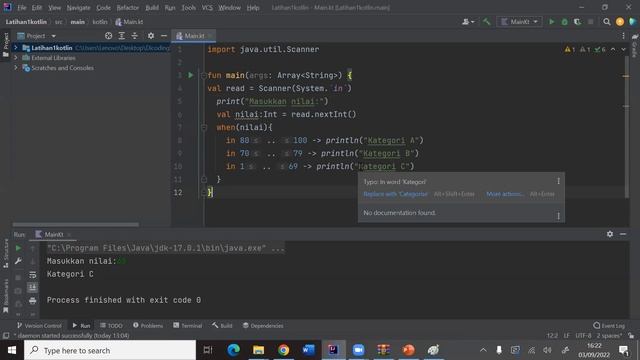Image resolution: width=640 pixels, height=360 pixels.
Task: Toggle scroll to end in Run console
Action: point(33,288)
